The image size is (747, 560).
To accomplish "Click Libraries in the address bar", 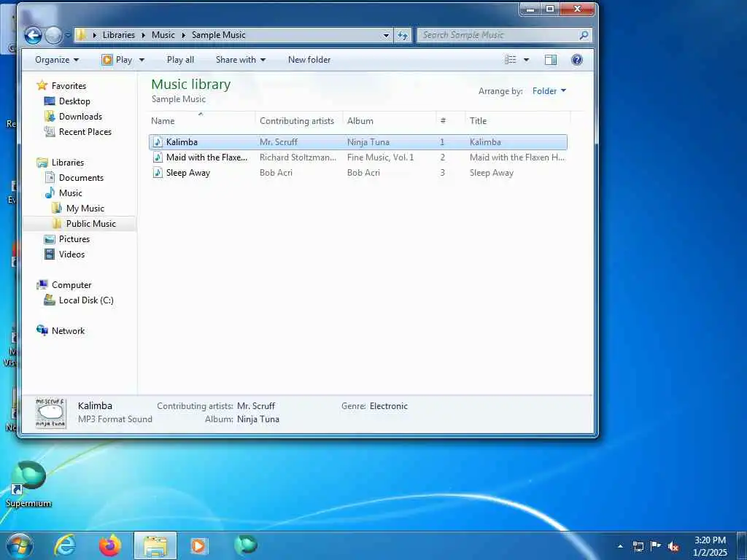I will point(119,35).
